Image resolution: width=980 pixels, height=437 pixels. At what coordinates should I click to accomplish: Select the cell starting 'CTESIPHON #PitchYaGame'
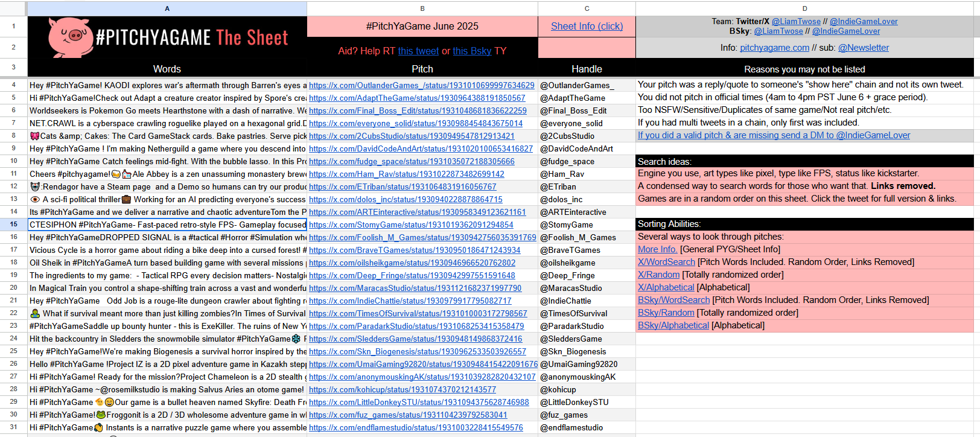click(167, 225)
